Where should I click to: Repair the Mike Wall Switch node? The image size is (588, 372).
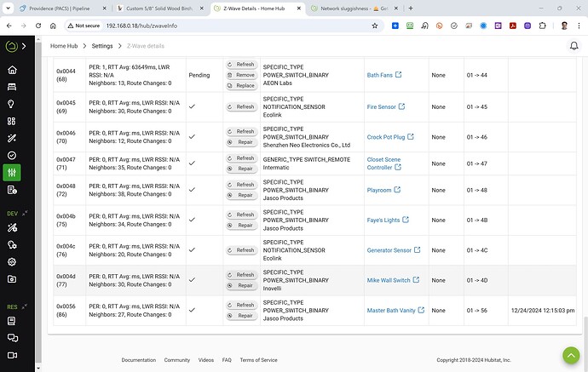pyautogui.click(x=241, y=285)
